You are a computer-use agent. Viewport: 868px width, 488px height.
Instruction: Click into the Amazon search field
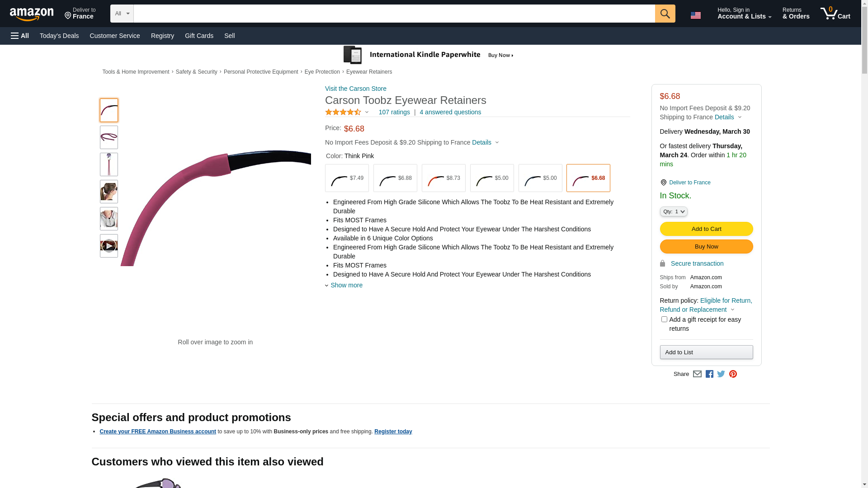tap(394, 14)
